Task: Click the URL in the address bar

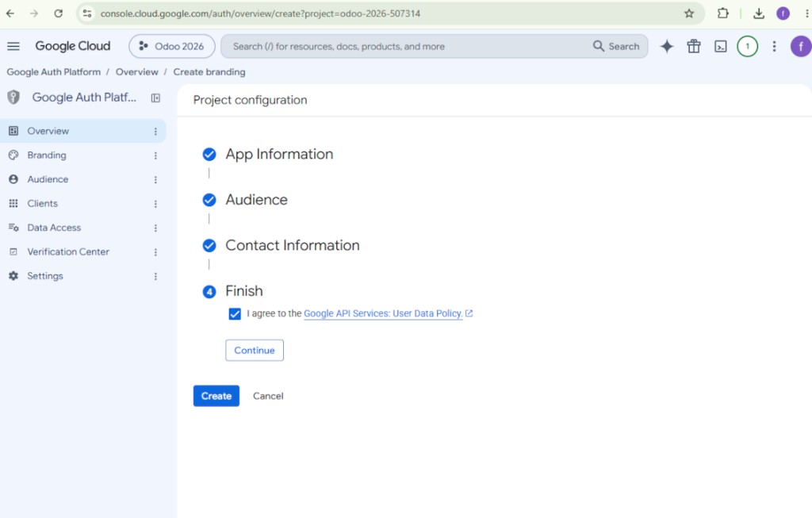Action: (x=260, y=13)
